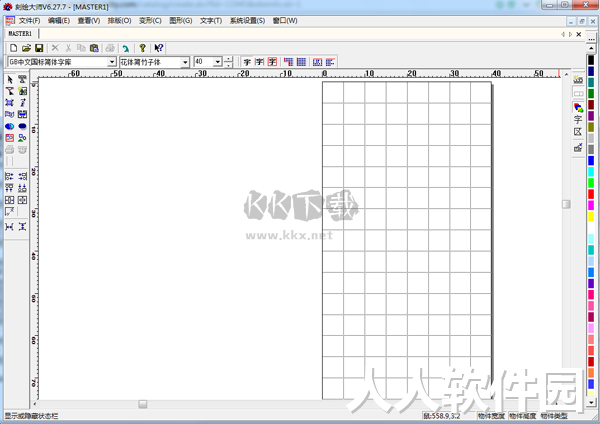Align objects to top using arrows icon
Image resolution: width=600 pixels, height=424 pixels.
(10, 188)
